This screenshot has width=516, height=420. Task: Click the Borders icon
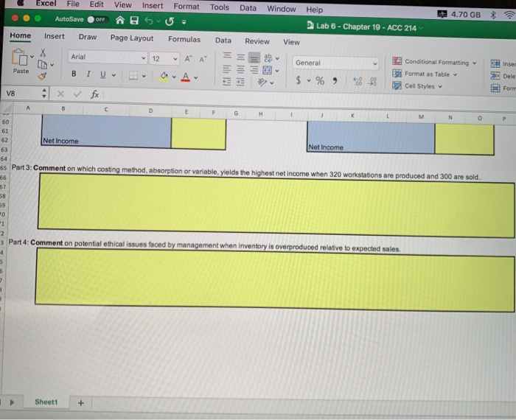click(x=133, y=76)
